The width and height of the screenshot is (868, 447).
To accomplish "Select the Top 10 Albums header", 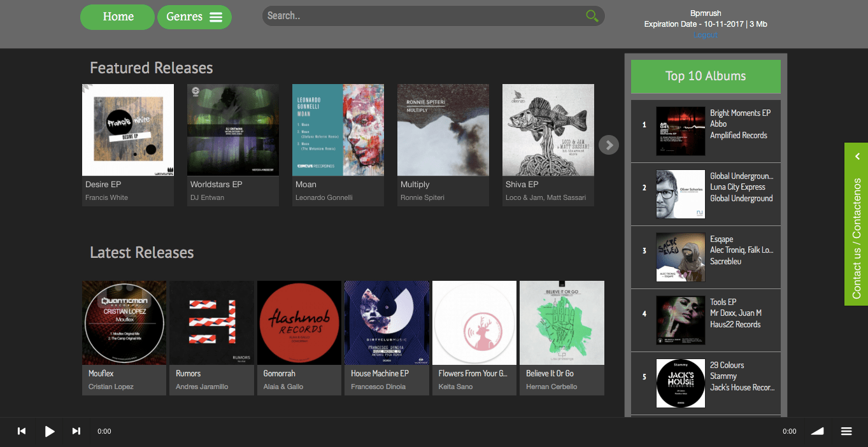I will [x=705, y=76].
